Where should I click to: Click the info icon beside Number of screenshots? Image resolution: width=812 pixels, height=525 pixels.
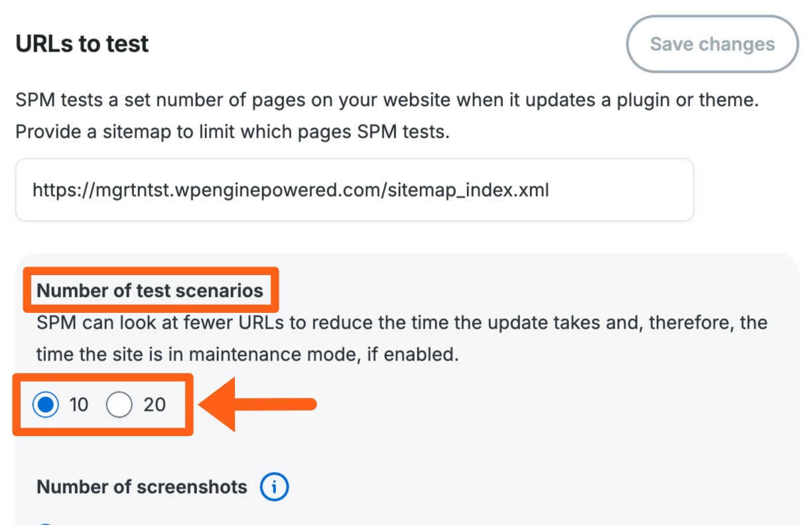[274, 487]
